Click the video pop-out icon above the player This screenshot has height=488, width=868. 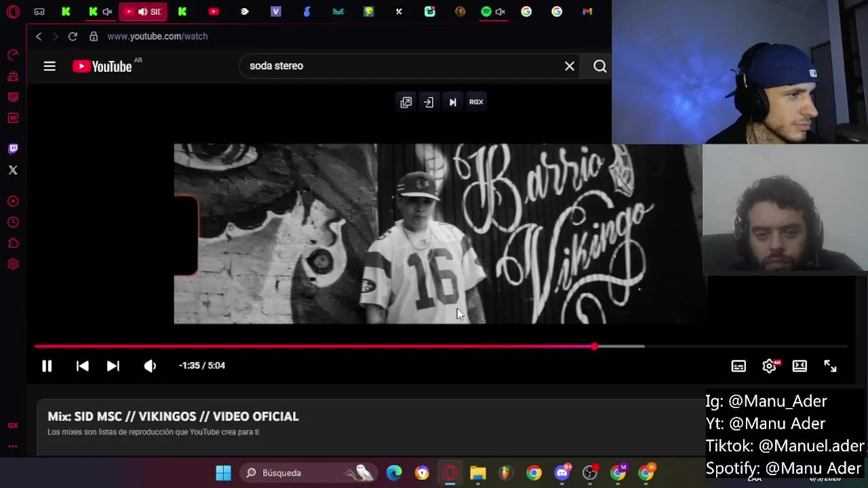point(406,102)
